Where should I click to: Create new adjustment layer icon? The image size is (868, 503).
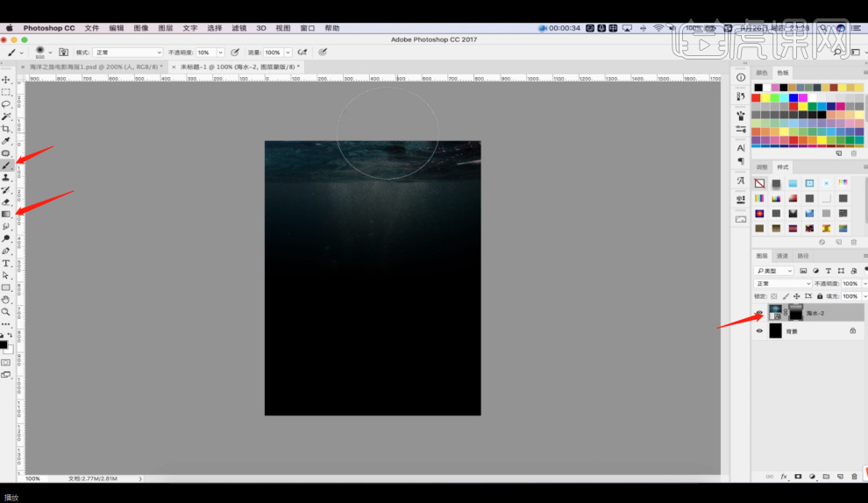click(x=812, y=476)
